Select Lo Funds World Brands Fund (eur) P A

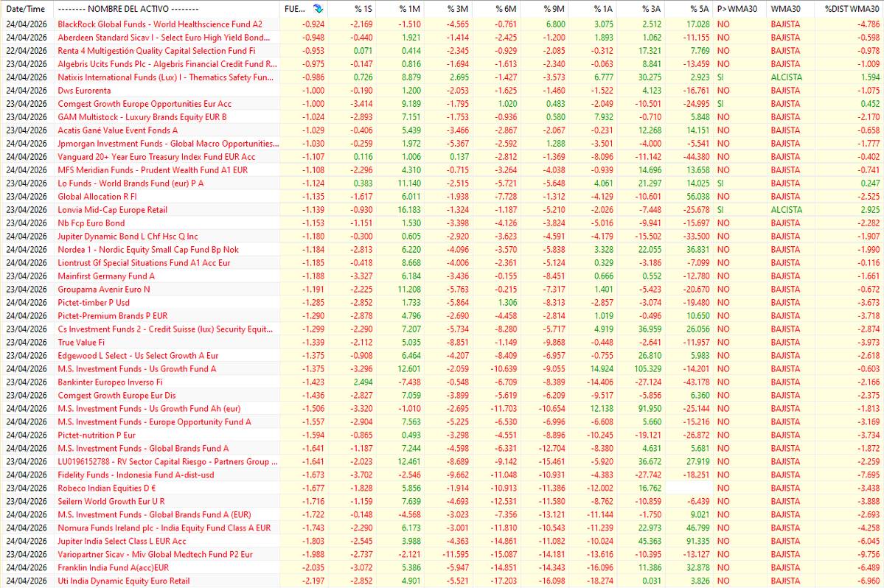[x=130, y=183]
